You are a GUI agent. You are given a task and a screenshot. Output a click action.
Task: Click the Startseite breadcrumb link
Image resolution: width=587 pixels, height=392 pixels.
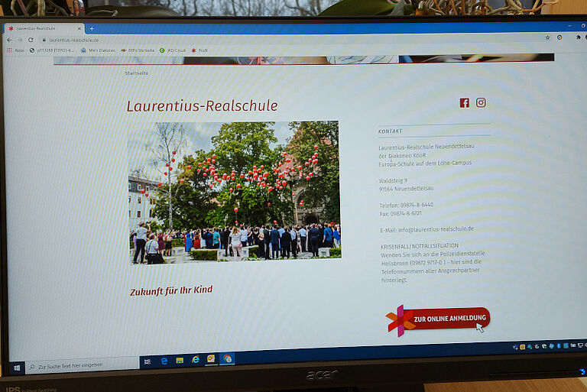[x=137, y=73]
